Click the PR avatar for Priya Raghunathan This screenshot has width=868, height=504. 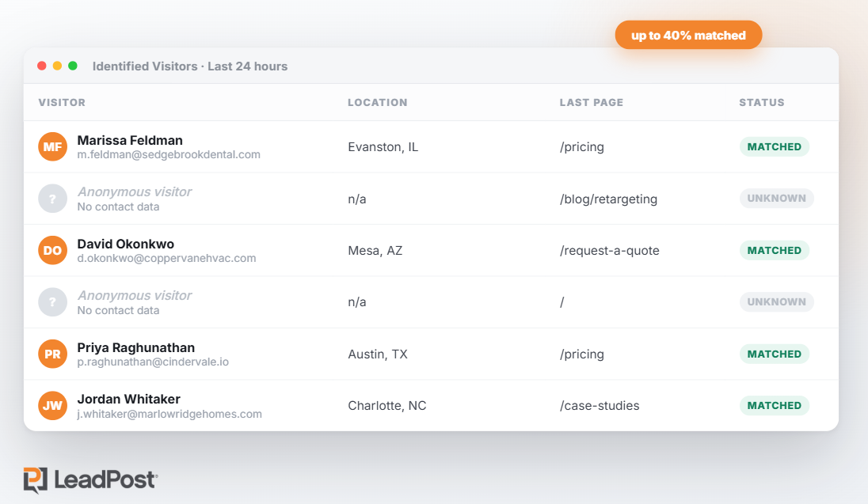click(x=52, y=354)
